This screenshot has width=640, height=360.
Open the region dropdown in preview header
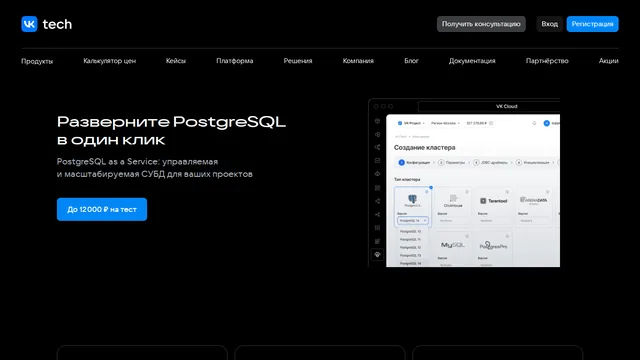point(445,123)
